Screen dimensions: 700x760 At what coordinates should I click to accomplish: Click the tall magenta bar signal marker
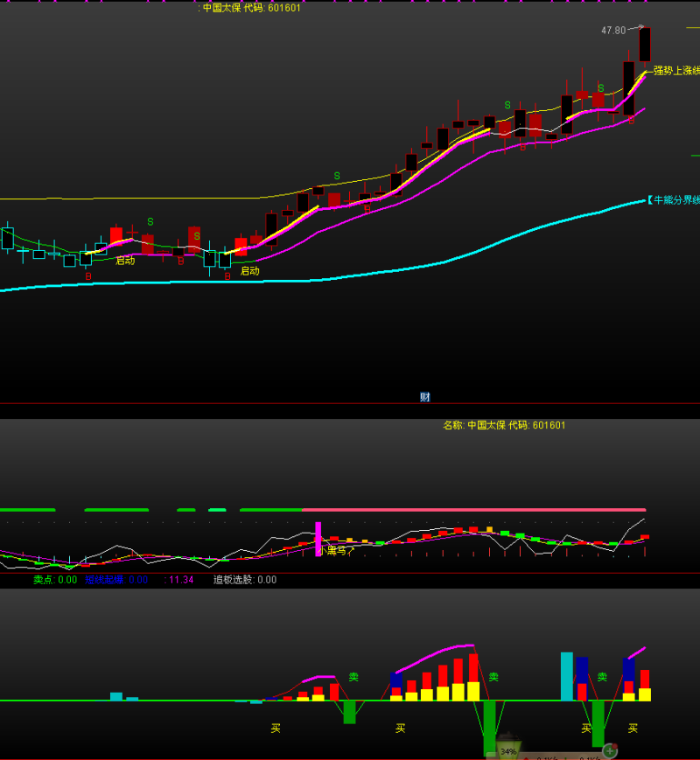(x=318, y=538)
